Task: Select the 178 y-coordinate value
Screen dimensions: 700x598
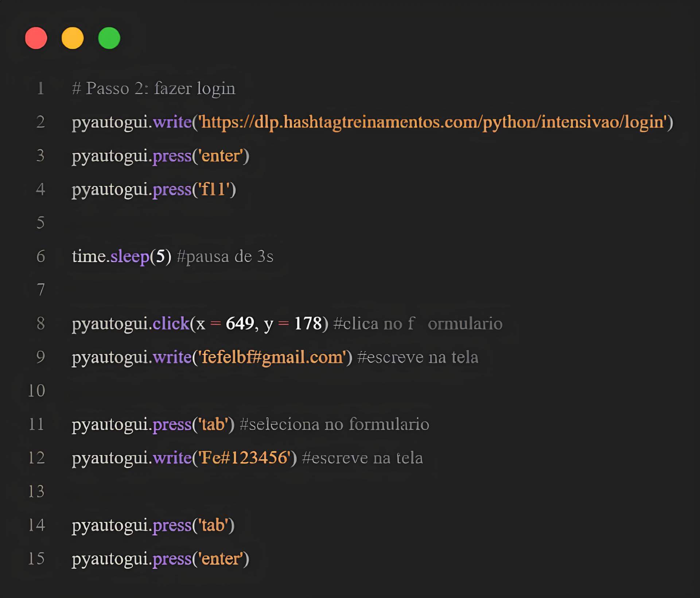Action: coord(308,323)
